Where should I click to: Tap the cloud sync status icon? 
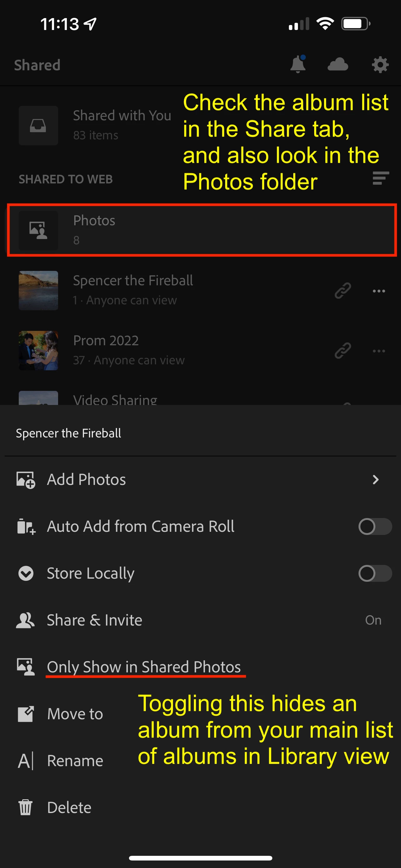tap(338, 65)
